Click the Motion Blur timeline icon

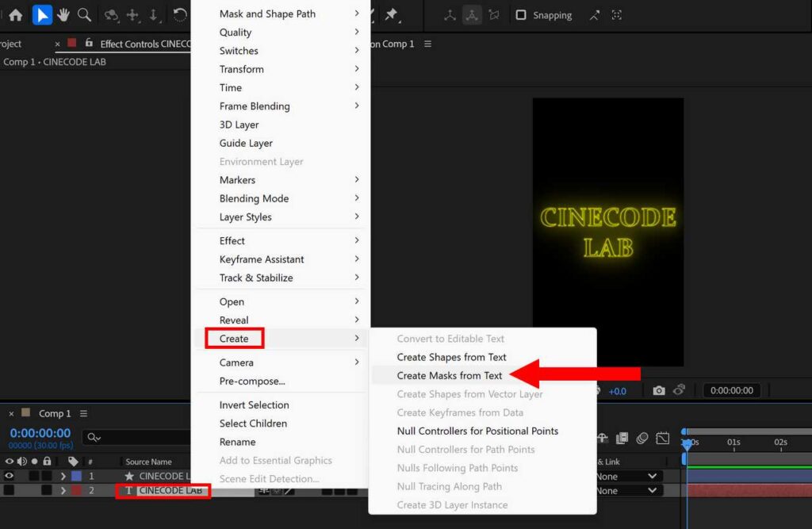[x=642, y=439]
